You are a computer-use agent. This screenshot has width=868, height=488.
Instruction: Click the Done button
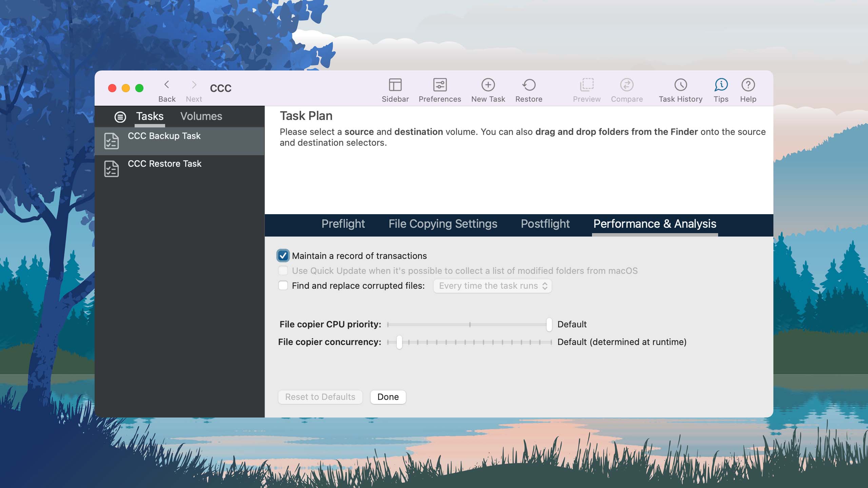[388, 397]
